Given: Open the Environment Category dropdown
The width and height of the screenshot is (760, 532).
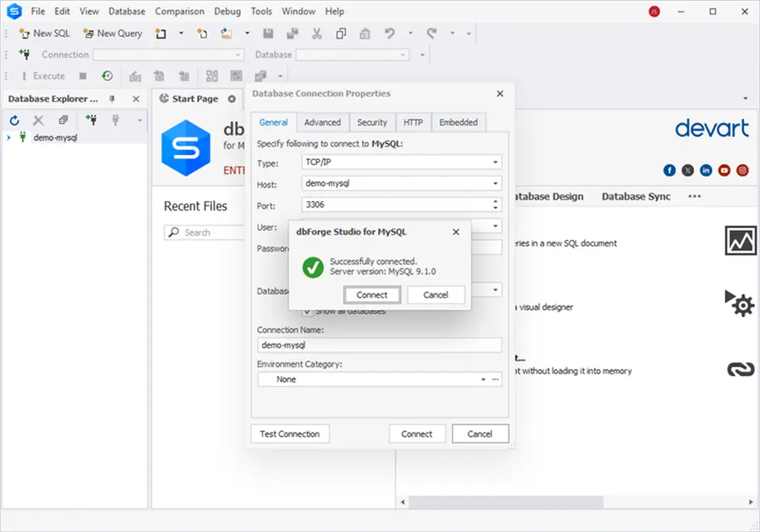Looking at the screenshot, I should 483,379.
